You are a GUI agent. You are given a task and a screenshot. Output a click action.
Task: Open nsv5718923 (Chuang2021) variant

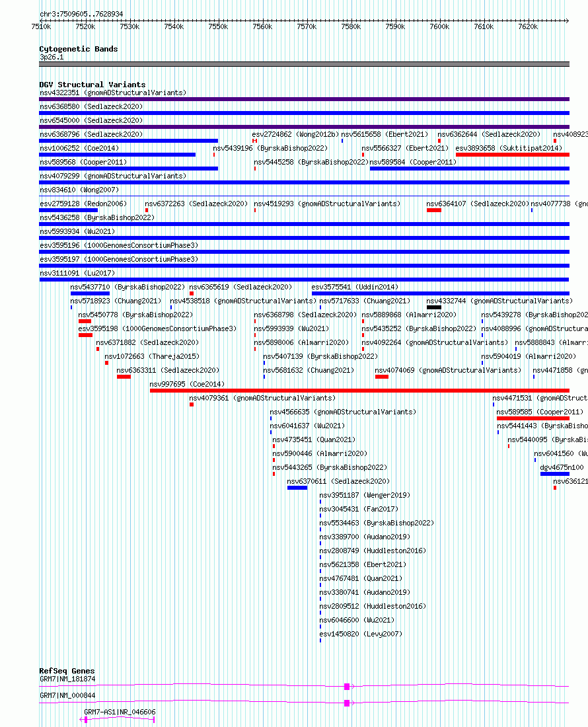pos(116,301)
